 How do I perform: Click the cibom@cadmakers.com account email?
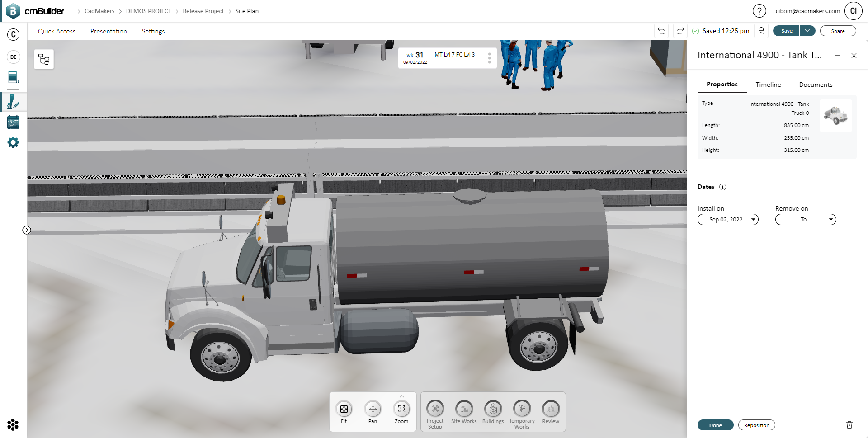click(x=807, y=11)
